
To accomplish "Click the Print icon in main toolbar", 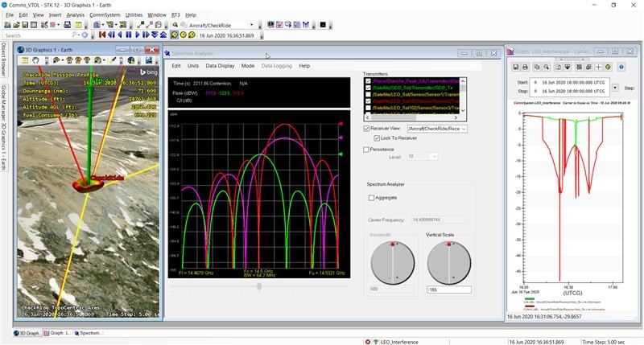I will [68, 25].
